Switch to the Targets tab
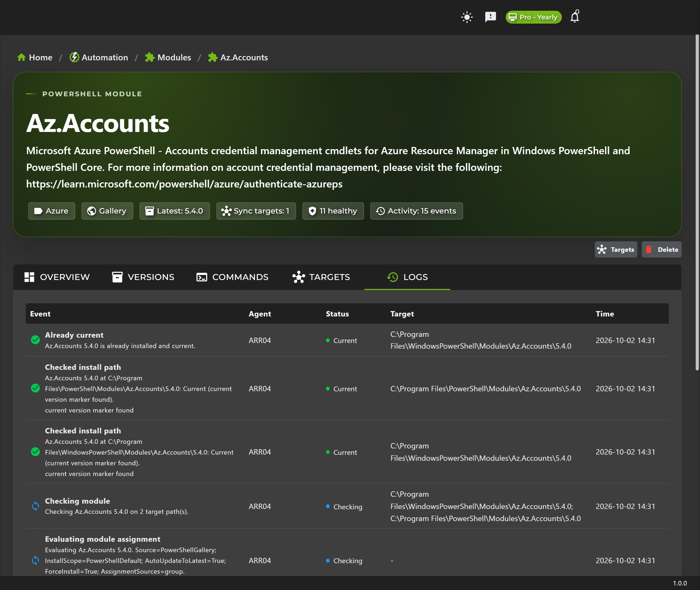 click(x=321, y=277)
